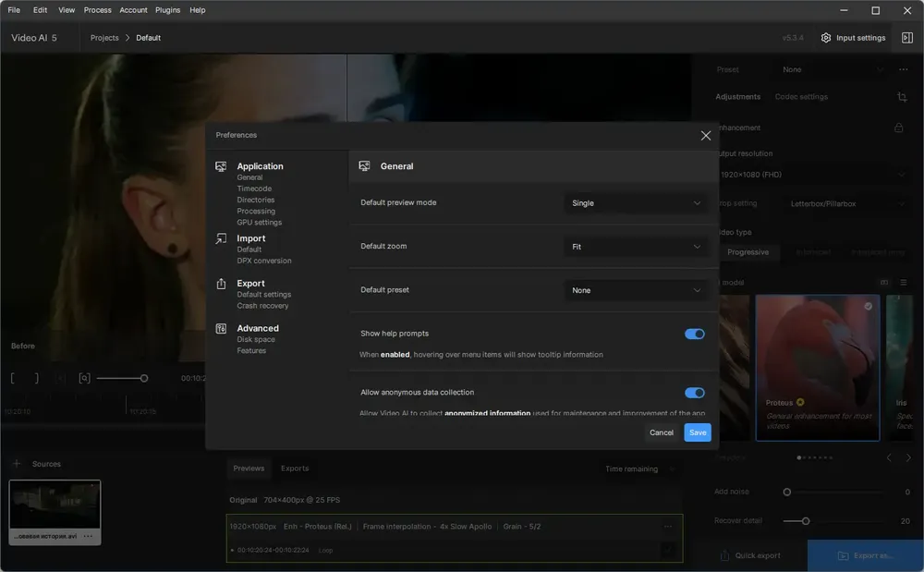
Task: Close the Preferences dialog with X icon
Action: (x=705, y=136)
